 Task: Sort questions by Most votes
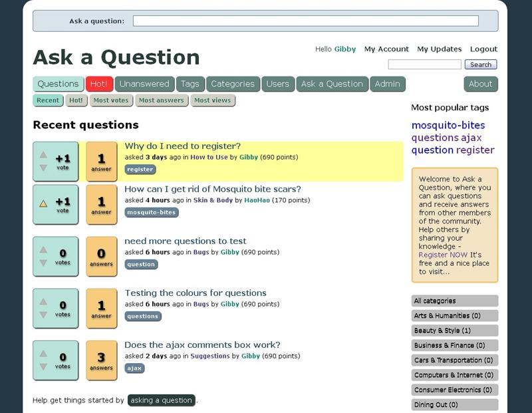(110, 100)
